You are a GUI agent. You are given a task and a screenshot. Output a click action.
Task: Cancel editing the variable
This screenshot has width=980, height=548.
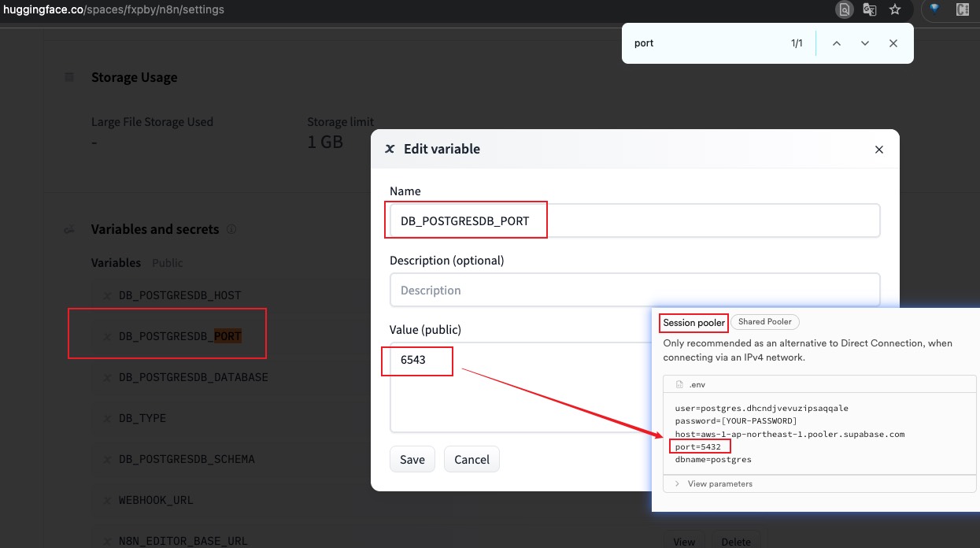pos(472,460)
